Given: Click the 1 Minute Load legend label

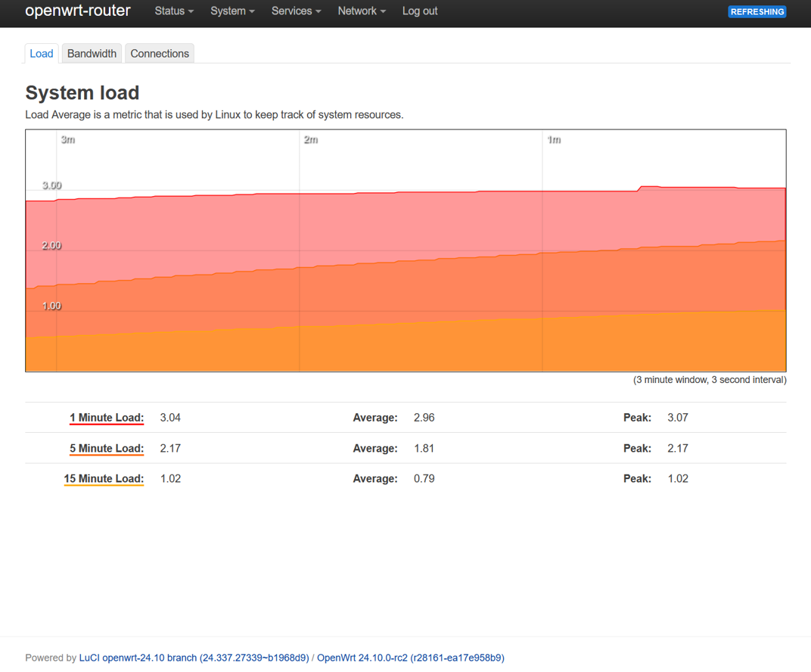Looking at the screenshot, I should [107, 418].
